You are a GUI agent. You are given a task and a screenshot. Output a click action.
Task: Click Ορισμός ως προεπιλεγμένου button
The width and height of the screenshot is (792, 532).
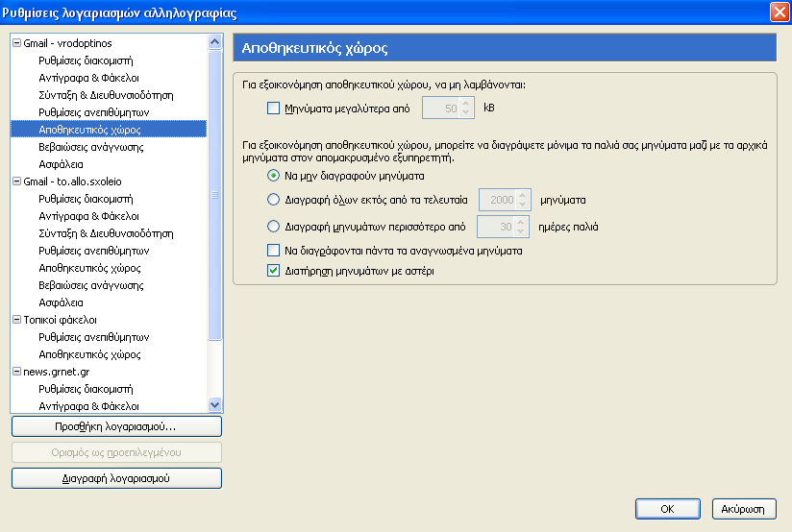coord(116,452)
